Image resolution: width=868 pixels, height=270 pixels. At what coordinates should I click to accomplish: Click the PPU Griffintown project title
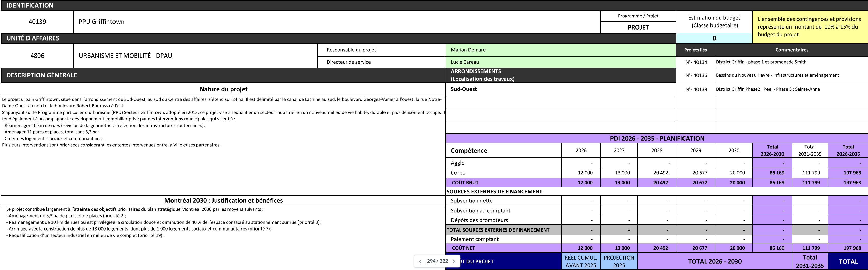pos(102,22)
